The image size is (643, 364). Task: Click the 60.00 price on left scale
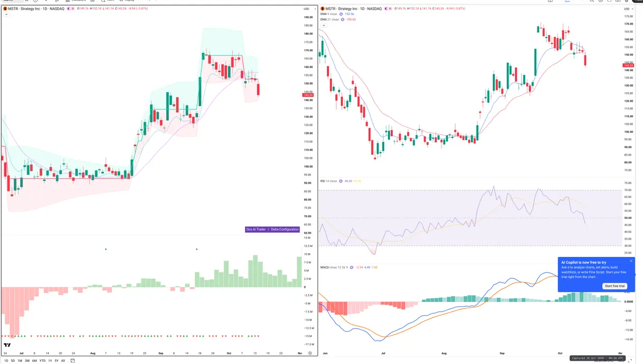click(x=308, y=233)
